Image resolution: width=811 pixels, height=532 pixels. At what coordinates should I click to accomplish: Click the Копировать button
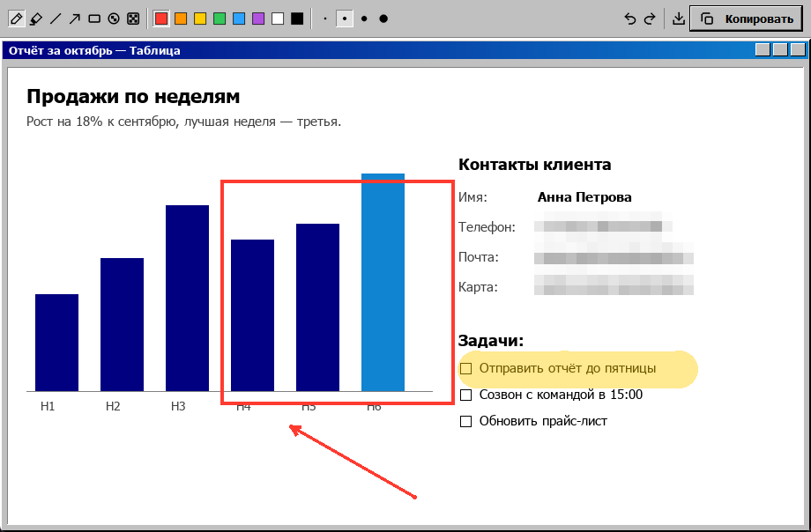click(x=747, y=19)
